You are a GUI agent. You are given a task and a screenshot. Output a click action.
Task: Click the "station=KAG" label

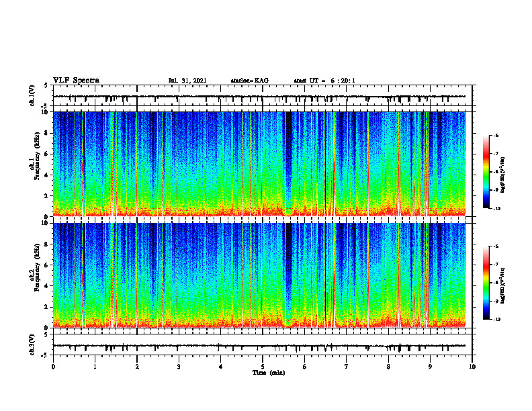(250, 81)
